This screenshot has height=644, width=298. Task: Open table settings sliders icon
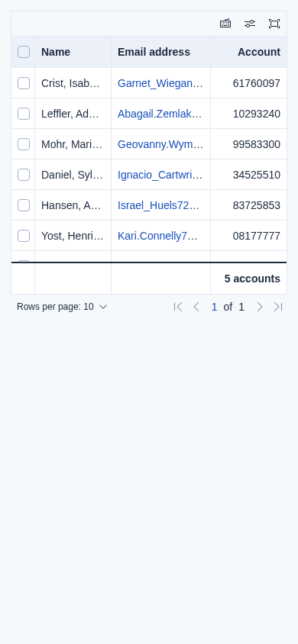coord(250,24)
